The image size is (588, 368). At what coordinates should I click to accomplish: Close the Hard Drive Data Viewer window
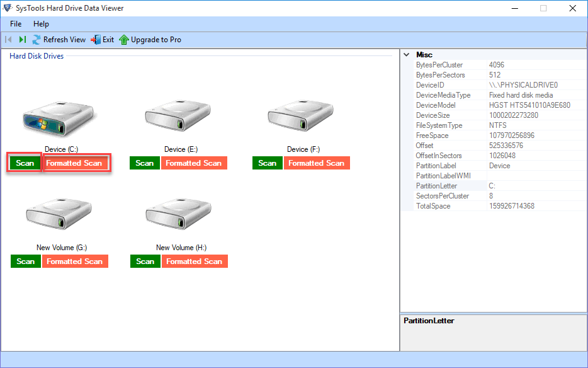coord(573,8)
